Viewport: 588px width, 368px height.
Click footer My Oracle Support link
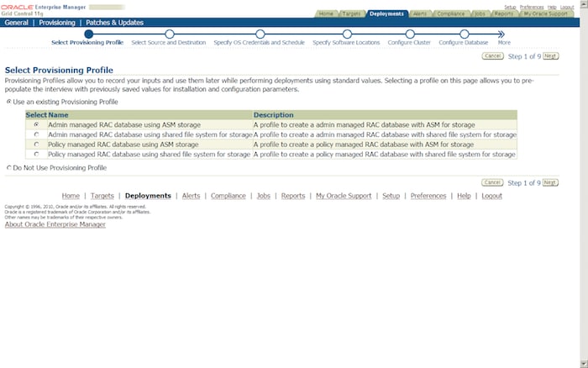[x=344, y=196]
